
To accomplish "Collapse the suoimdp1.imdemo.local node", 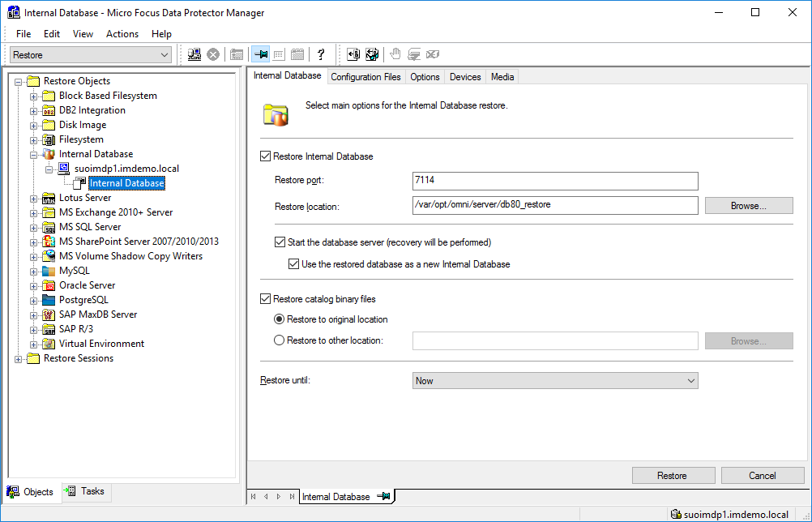I will coord(49,169).
